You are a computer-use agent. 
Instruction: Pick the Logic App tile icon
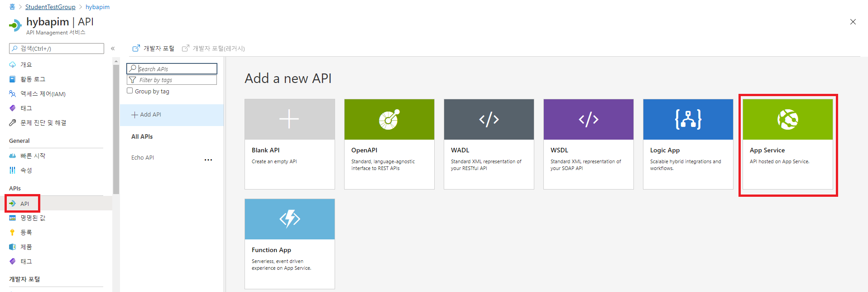(x=688, y=120)
